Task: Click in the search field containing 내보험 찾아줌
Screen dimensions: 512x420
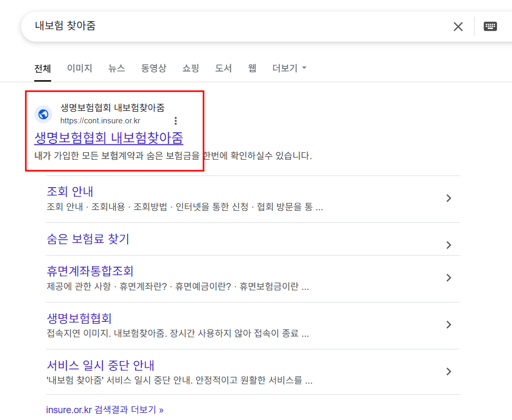Action: (235, 26)
